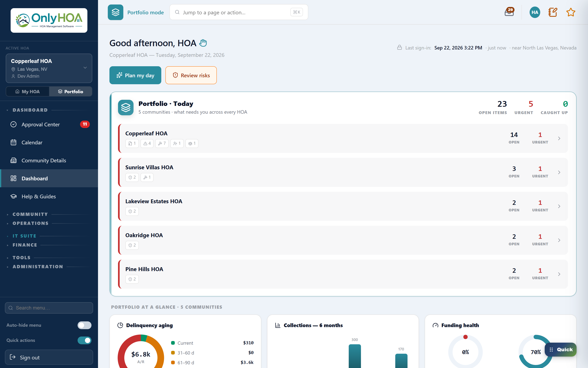Click the Search menu input field
Screen dimensions: 588x368
[49, 308]
